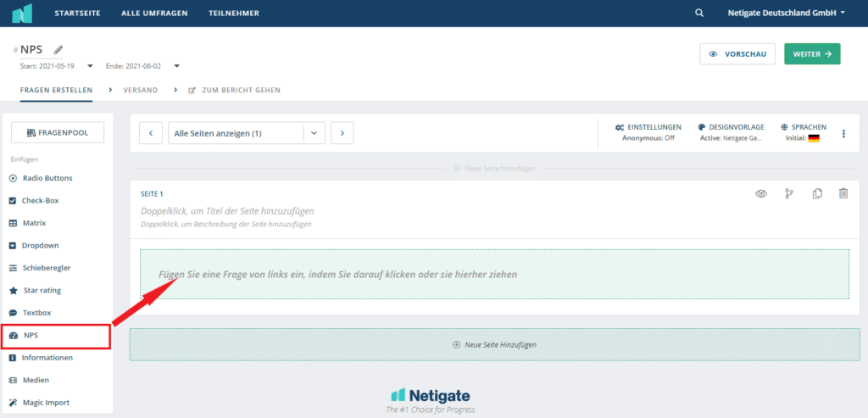868x418 pixels.
Task: Click the page title placeholder text
Action: point(227,211)
